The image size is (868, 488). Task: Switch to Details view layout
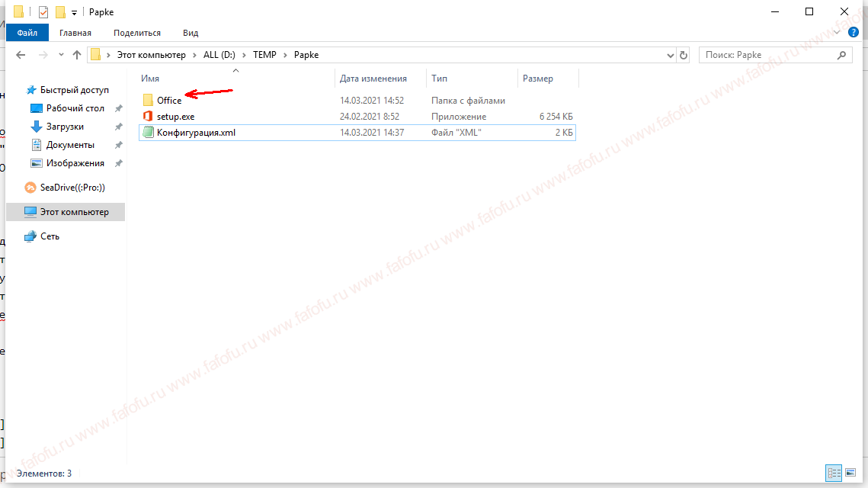(834, 473)
